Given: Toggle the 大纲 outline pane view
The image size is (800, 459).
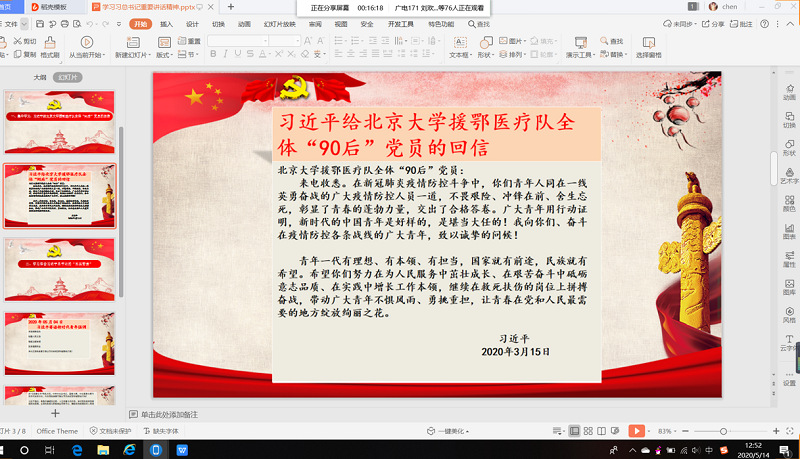Looking at the screenshot, I should coord(40,76).
